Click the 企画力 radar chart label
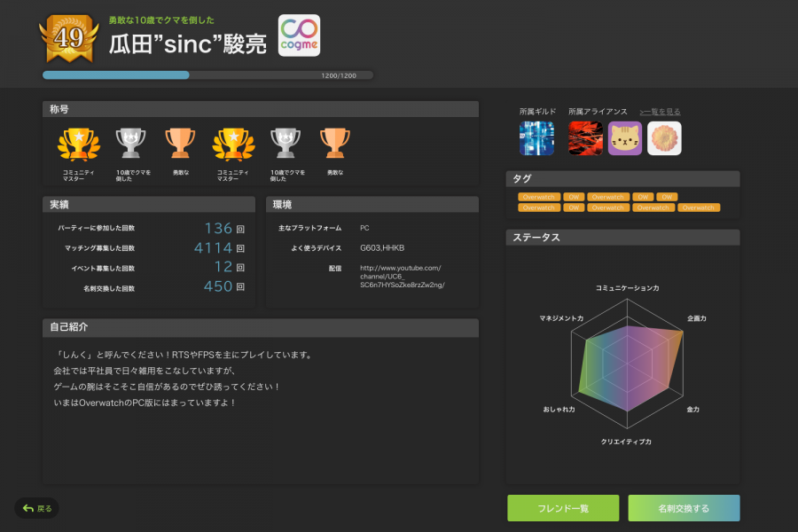Screen dimensions: 798x532 pos(697,318)
